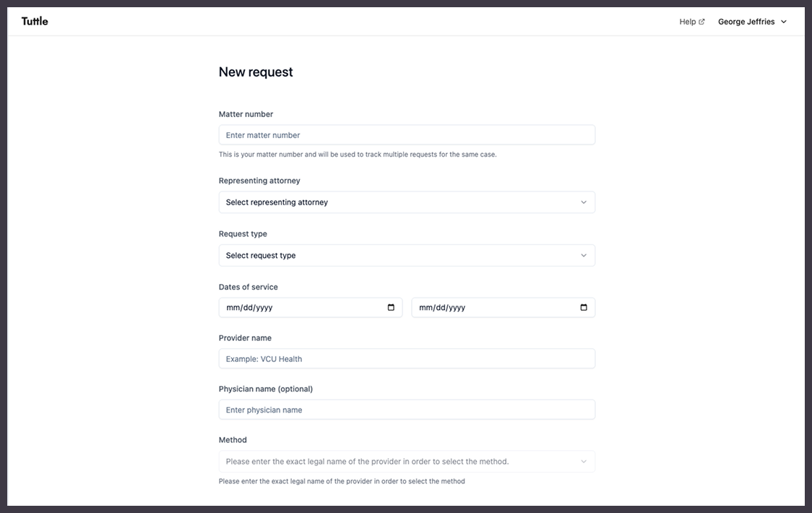Screen dimensions: 812x513
Task: Click the Dates of service label
Action: click(x=248, y=287)
